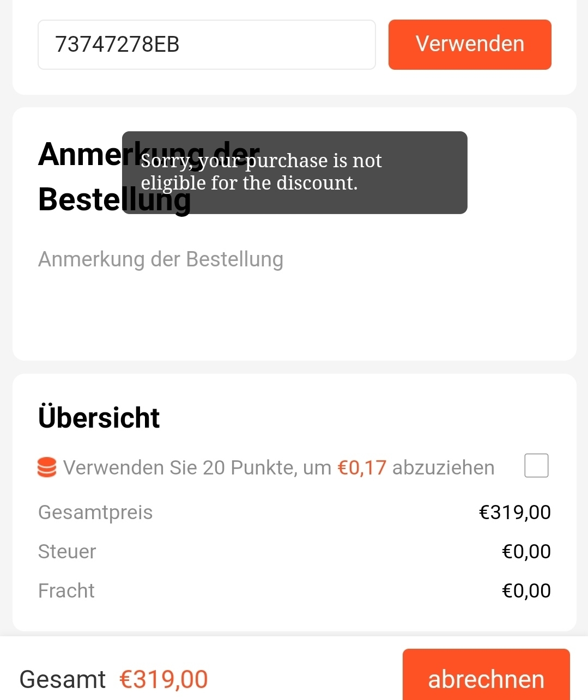Viewport: 588px width, 700px height.
Task: Apply the coupon with the Verwenden button
Action: 470,45
